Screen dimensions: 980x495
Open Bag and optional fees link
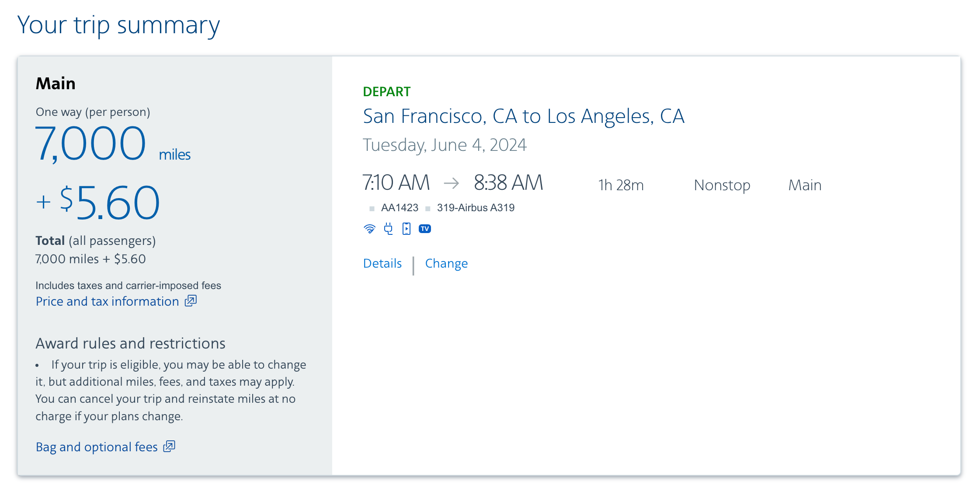(x=97, y=447)
